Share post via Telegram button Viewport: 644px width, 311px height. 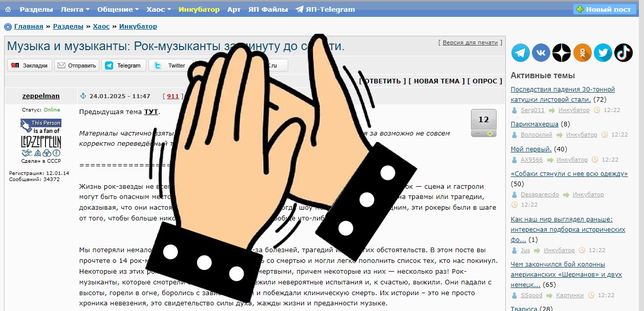(123, 65)
